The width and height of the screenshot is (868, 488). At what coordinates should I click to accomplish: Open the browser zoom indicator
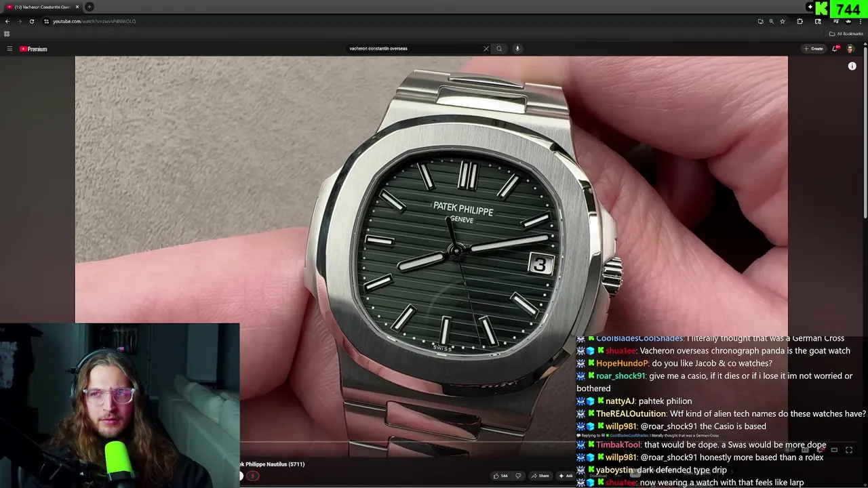[771, 21]
